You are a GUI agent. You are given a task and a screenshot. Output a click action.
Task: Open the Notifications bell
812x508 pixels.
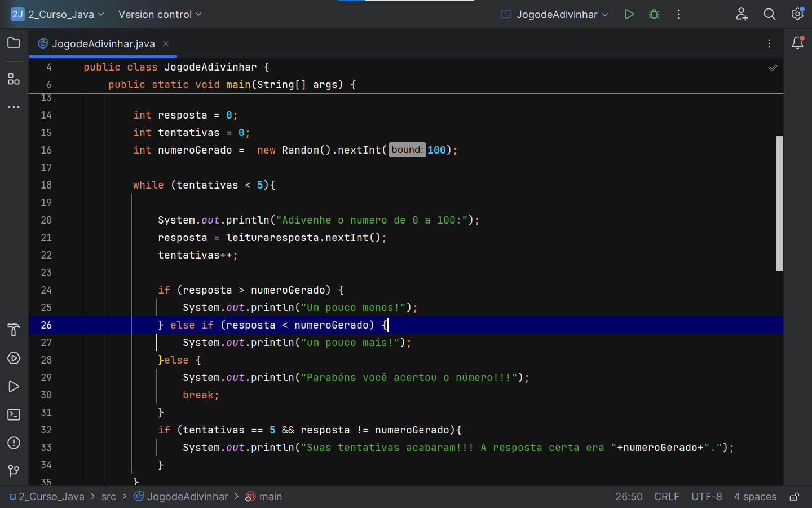[798, 43]
